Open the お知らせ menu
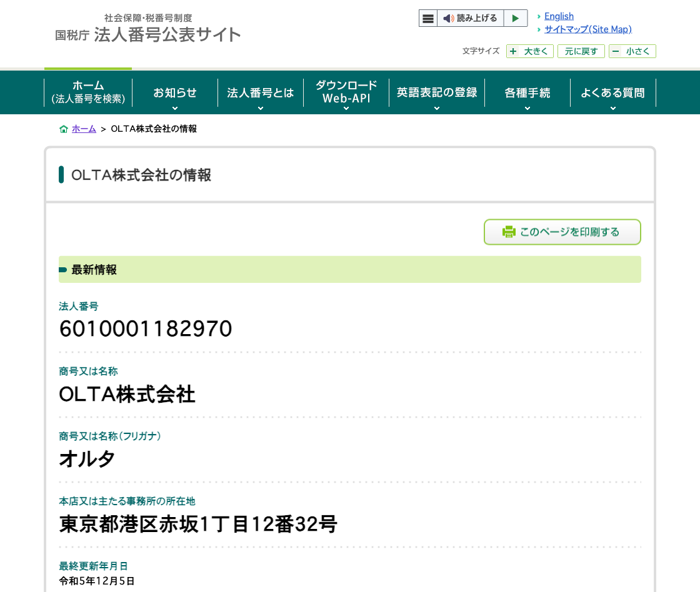The width and height of the screenshot is (700, 592). [175, 92]
